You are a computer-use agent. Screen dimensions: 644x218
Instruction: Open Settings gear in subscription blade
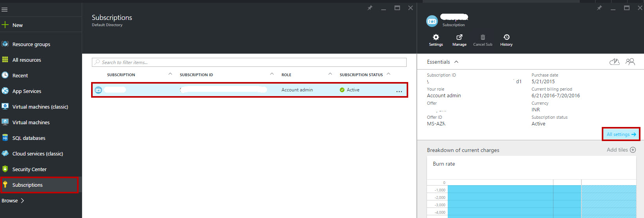pos(436,37)
